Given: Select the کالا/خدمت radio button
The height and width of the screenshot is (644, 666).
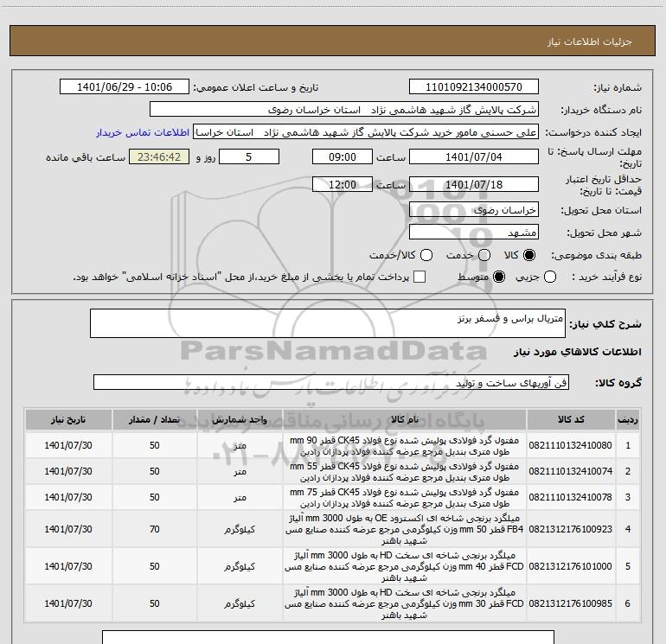Looking at the screenshot, I should tap(426, 255).
